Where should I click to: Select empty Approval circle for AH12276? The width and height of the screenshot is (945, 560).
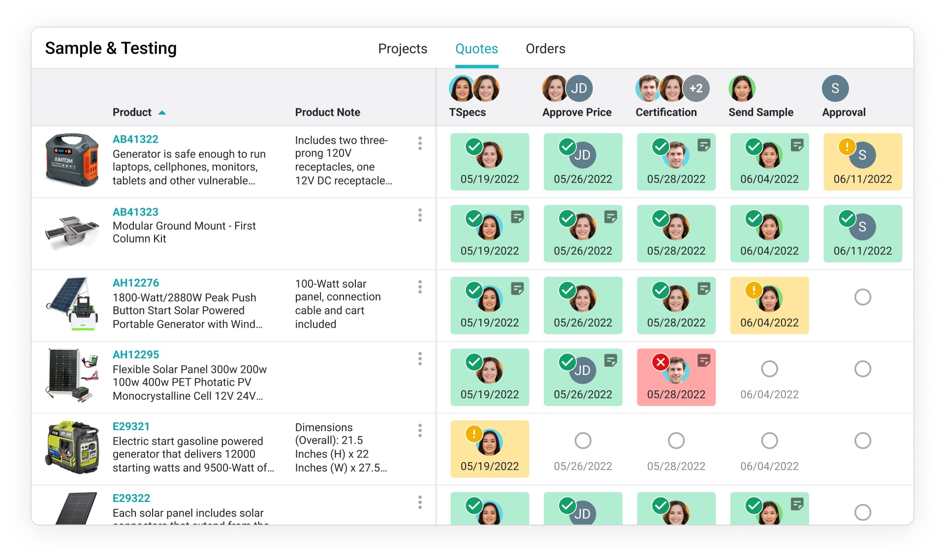pyautogui.click(x=862, y=297)
